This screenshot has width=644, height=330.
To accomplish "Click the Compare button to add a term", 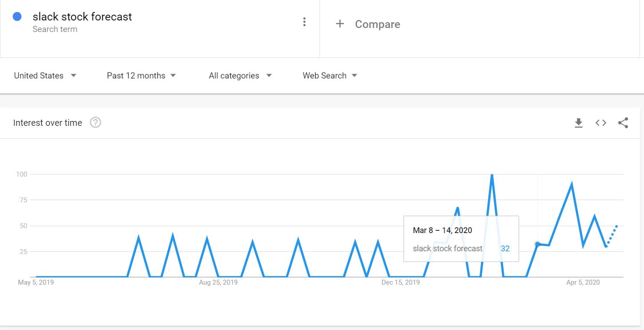I will point(377,24).
